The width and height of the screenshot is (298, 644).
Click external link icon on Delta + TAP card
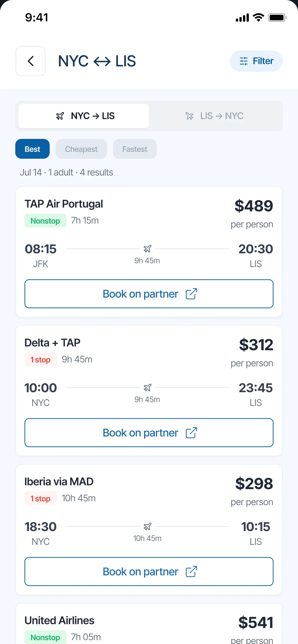point(191,433)
